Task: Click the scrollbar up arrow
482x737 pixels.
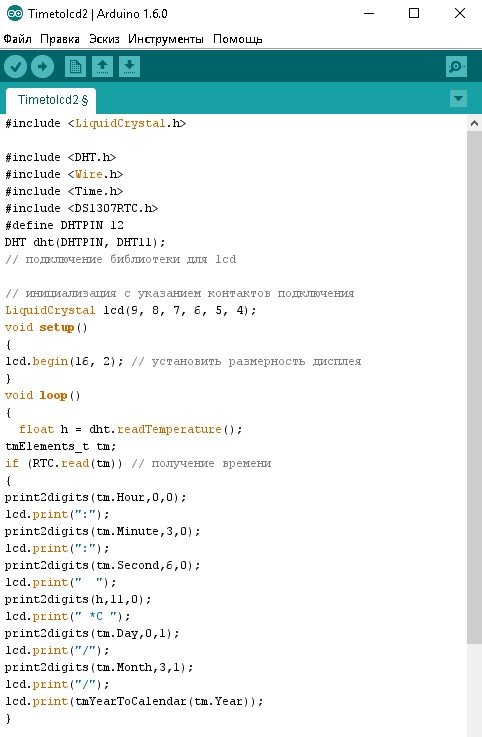Action: point(474,124)
